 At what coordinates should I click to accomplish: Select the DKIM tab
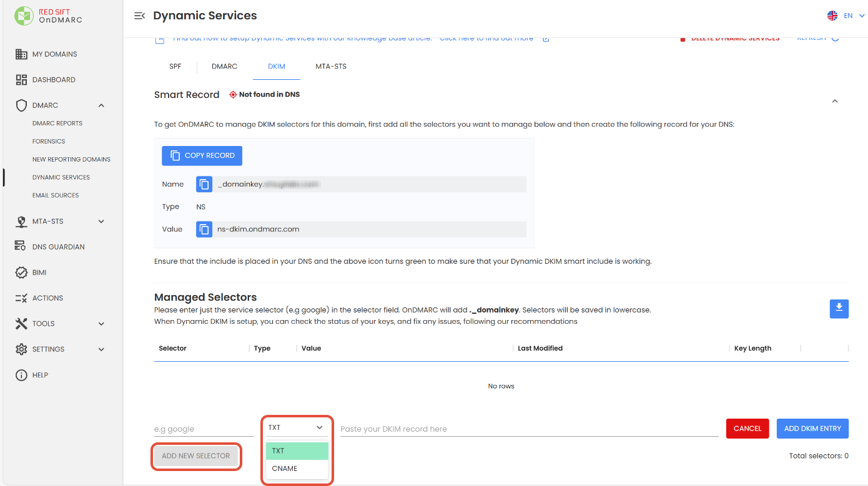277,66
